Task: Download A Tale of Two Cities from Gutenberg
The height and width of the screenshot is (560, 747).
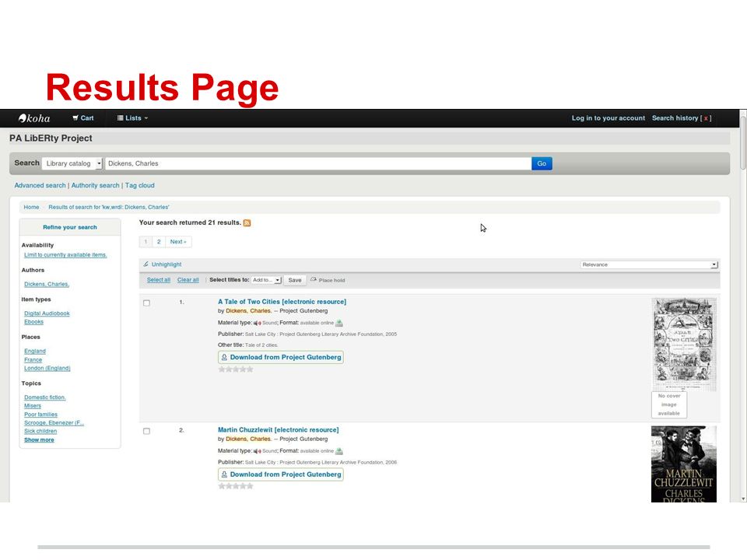Action: 281,357
